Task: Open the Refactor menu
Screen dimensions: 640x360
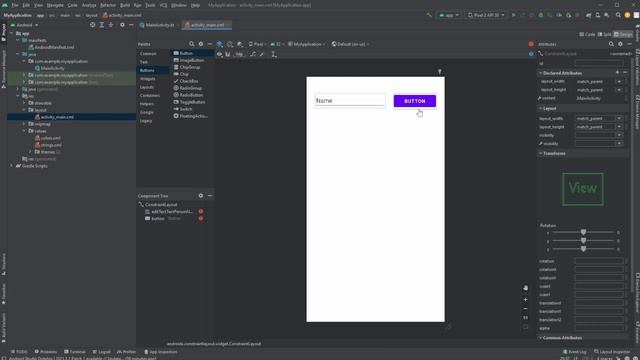Action: 108,5
